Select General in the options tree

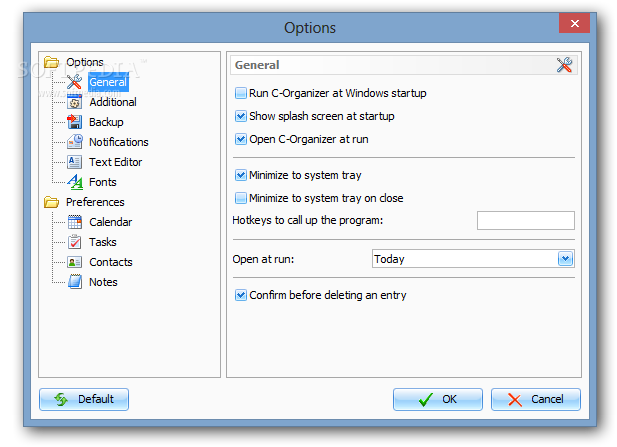108,82
